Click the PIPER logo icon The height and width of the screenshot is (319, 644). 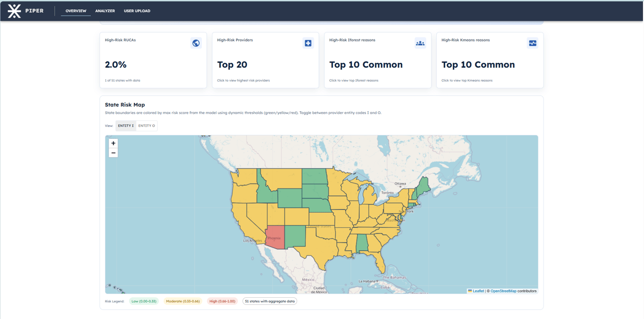point(14,11)
